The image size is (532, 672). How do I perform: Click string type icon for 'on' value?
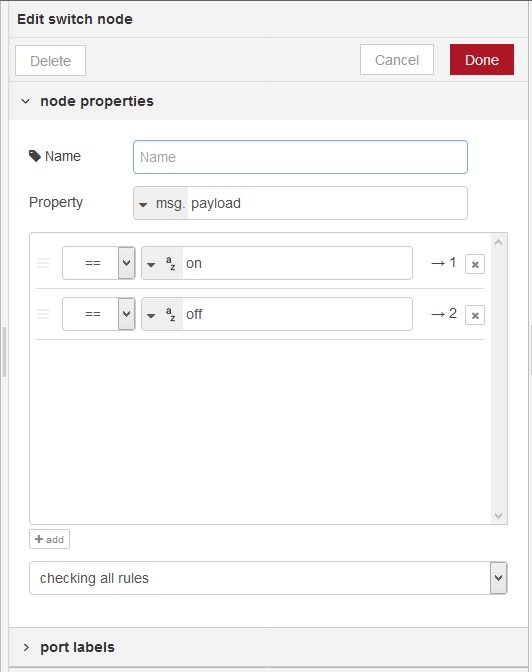pyautogui.click(x=171, y=263)
